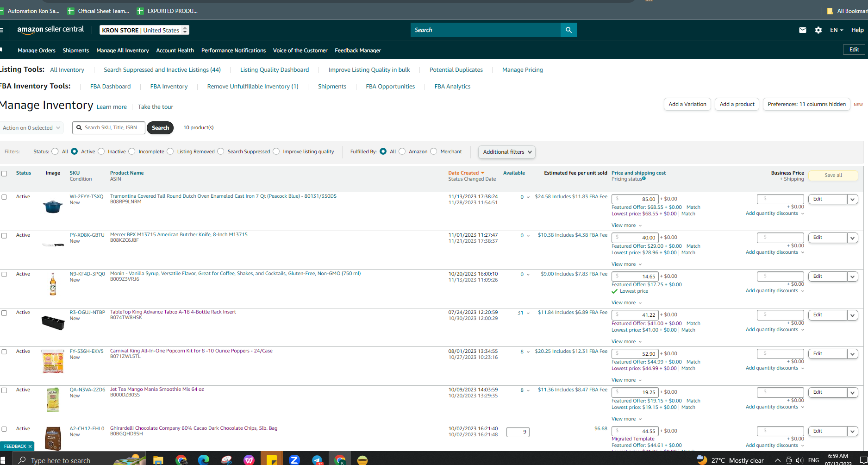
Task: Open Preferences: 11 columns hidden
Action: 806,104
